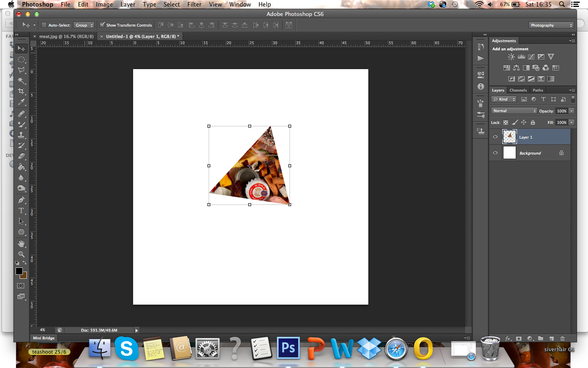Open the Filter menu
588x368 pixels.
click(194, 4)
